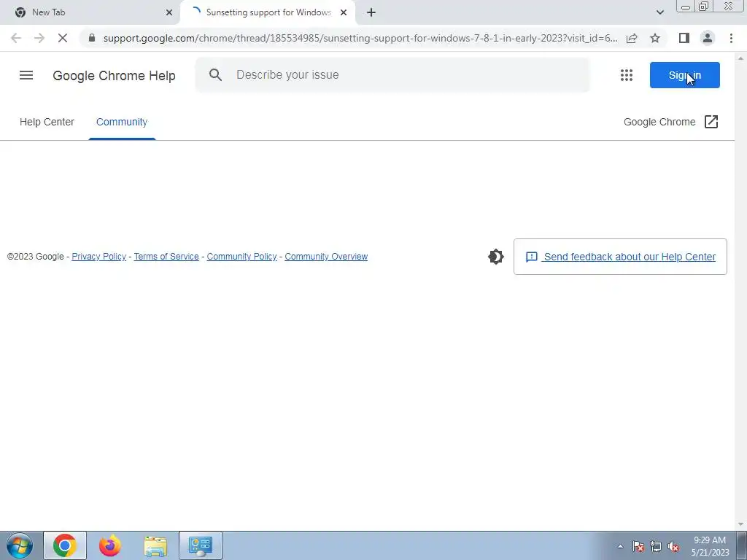The image size is (747, 560).
Task: Close the New Tab tab
Action: [169, 12]
